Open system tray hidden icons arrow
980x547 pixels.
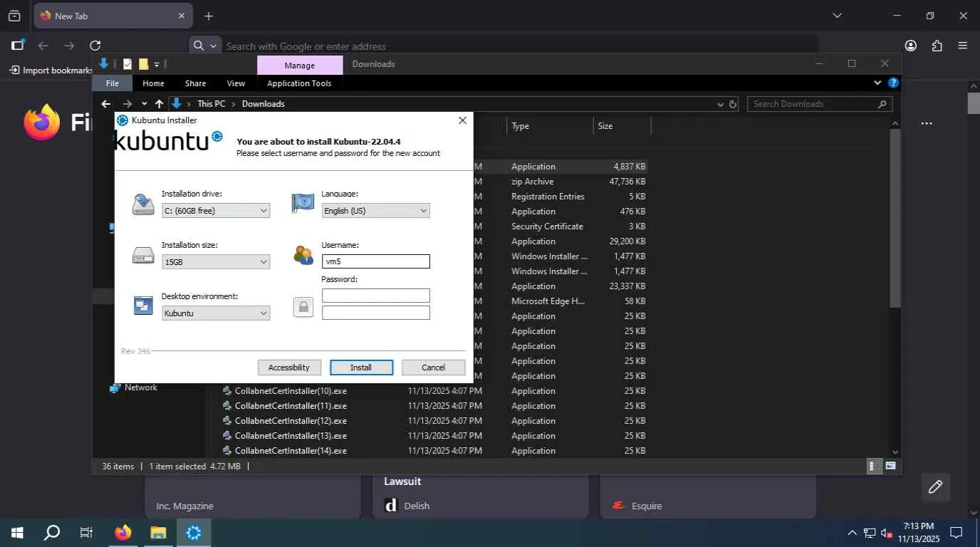pos(852,533)
